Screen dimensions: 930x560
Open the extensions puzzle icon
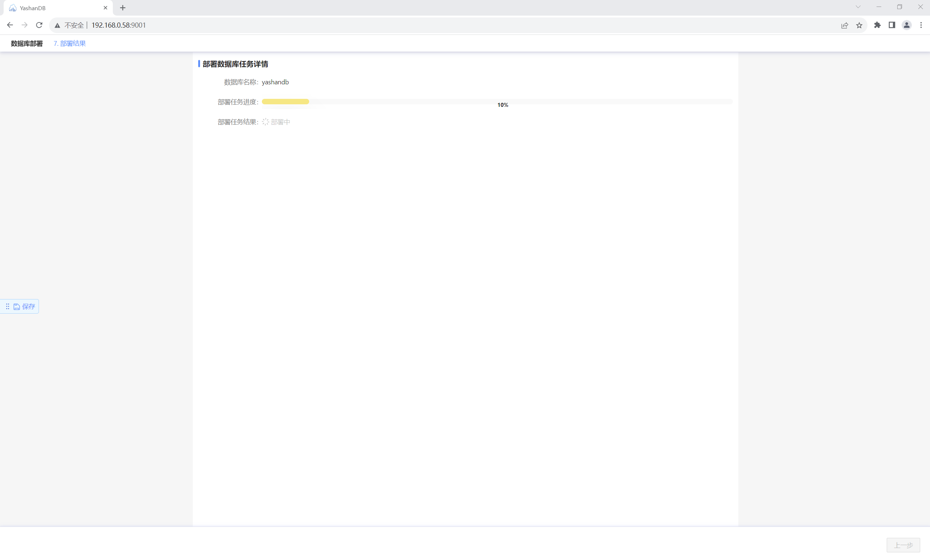tap(877, 25)
